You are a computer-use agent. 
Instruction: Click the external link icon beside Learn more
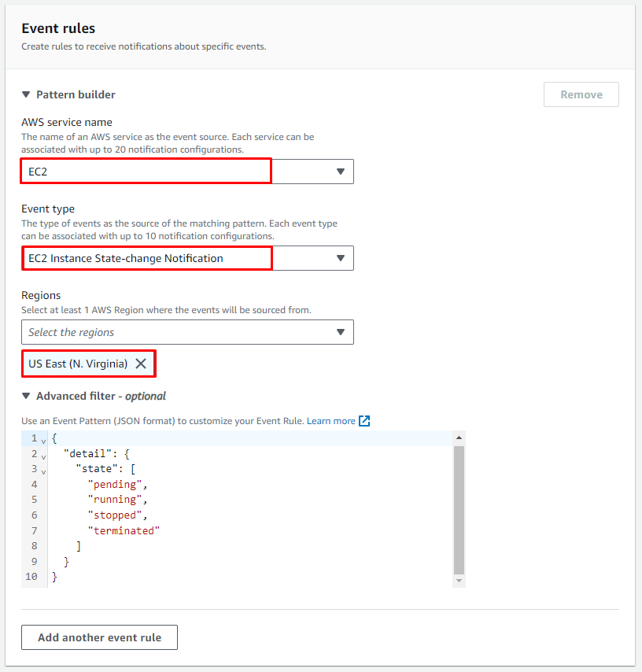click(x=364, y=421)
